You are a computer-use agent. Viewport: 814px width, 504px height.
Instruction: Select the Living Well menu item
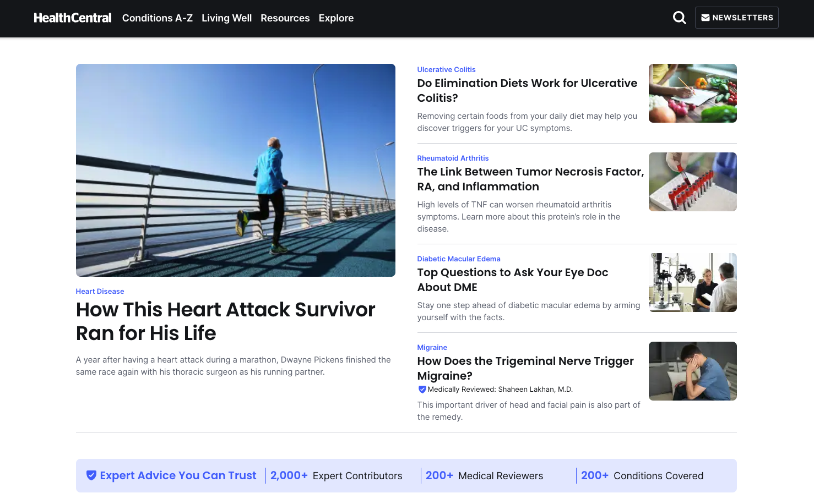pyautogui.click(x=226, y=18)
